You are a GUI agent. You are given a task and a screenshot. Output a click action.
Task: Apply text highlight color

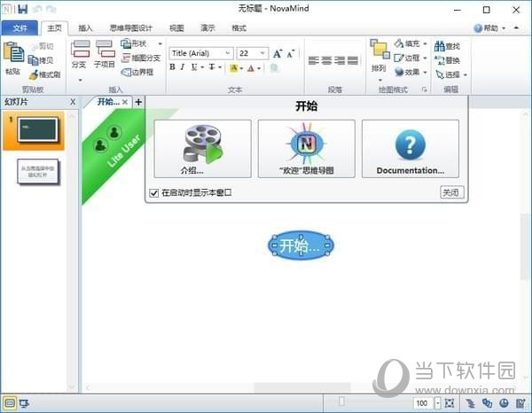233,68
